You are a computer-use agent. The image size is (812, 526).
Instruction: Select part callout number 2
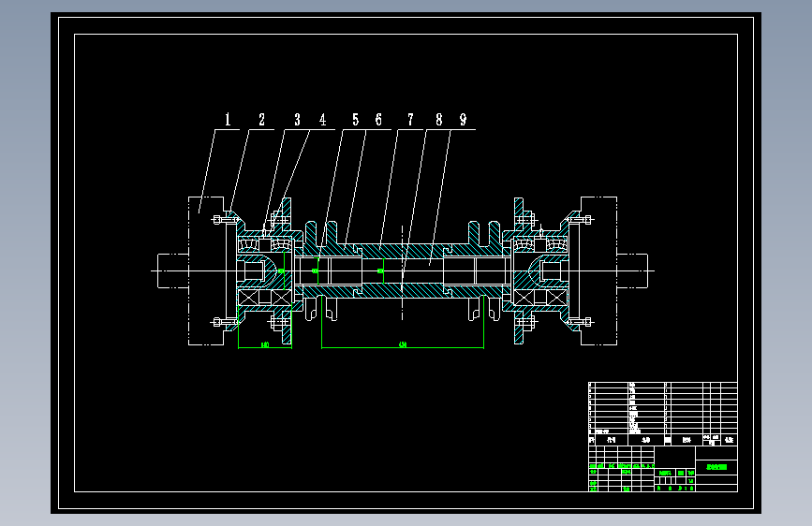coord(261,120)
